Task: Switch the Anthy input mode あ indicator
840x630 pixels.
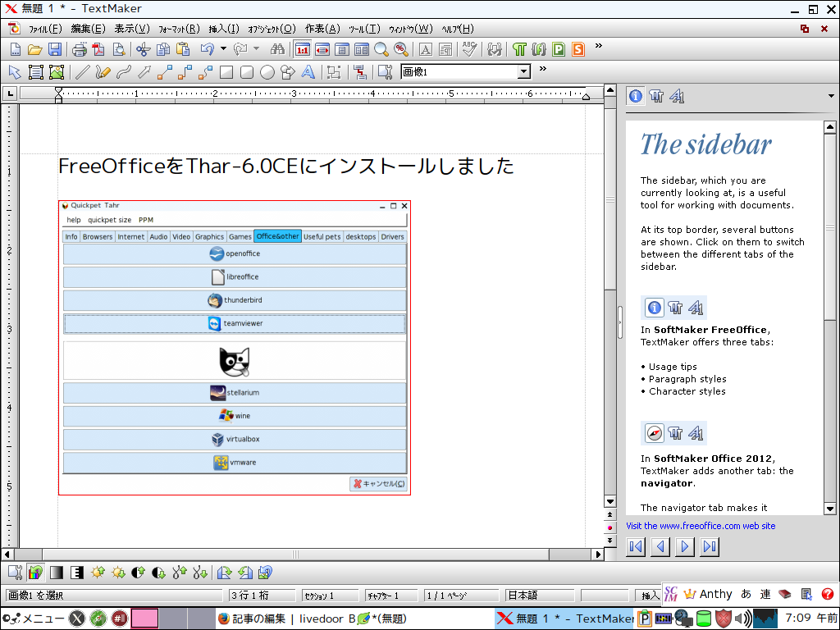Action: click(x=746, y=594)
